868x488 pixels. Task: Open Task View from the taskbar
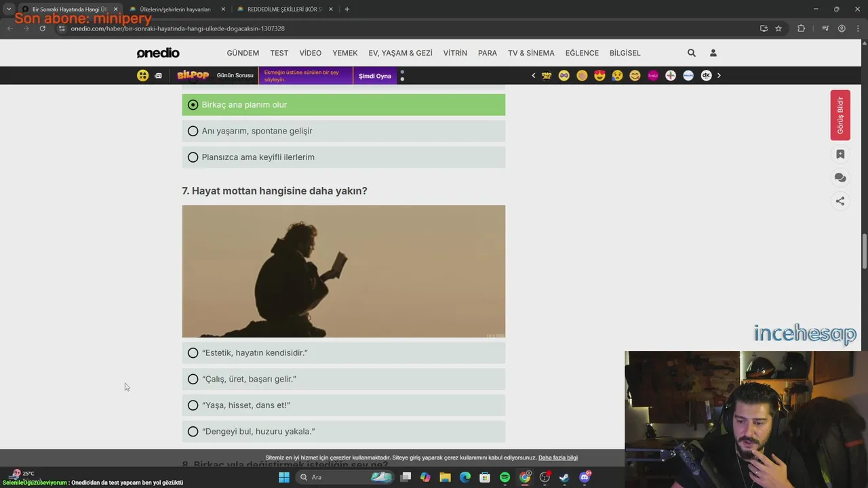[x=406, y=477]
